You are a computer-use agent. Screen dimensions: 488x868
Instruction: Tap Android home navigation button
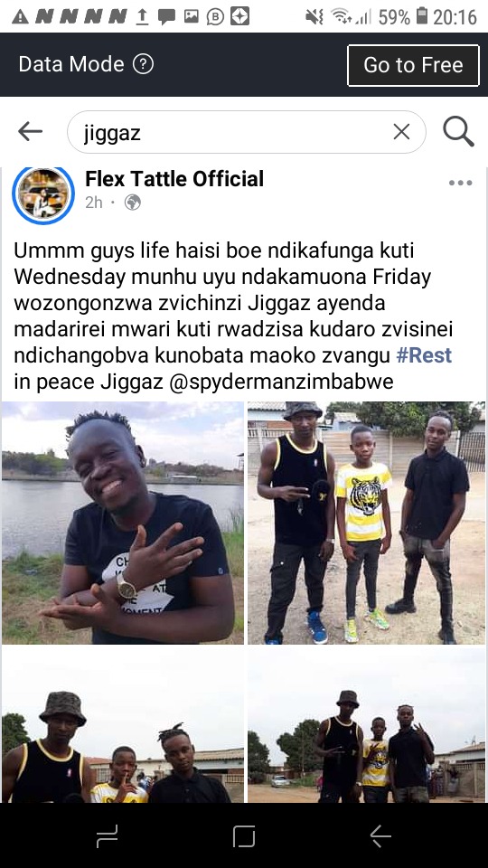click(x=243, y=835)
